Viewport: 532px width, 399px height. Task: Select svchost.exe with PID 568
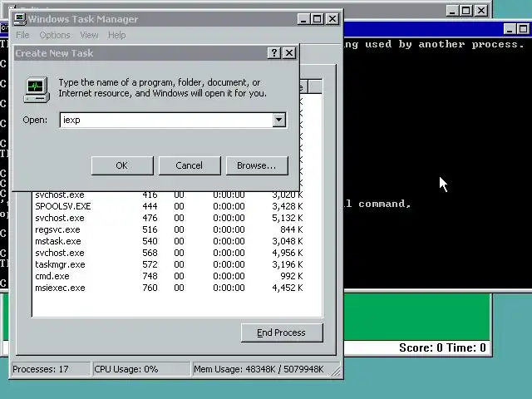point(169,253)
